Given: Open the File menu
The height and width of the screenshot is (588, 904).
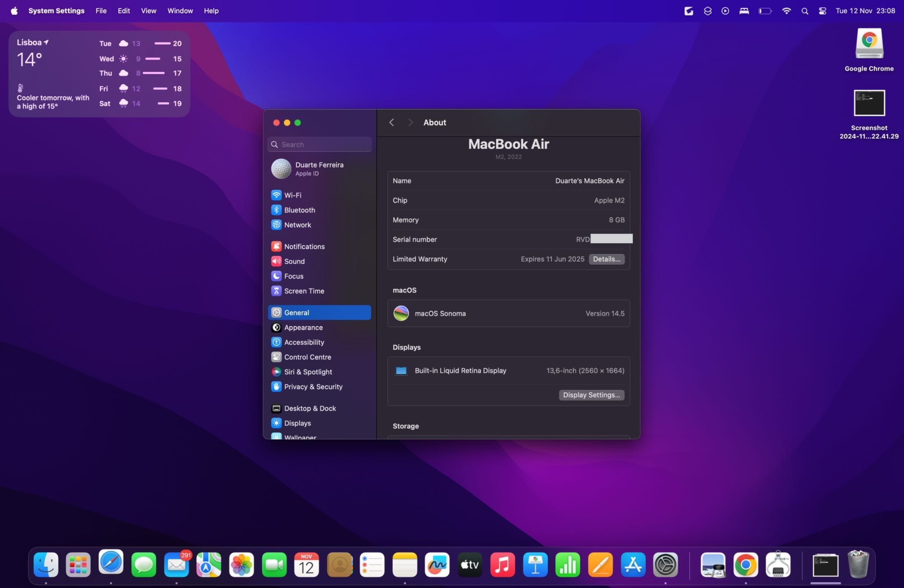Looking at the screenshot, I should tap(101, 11).
